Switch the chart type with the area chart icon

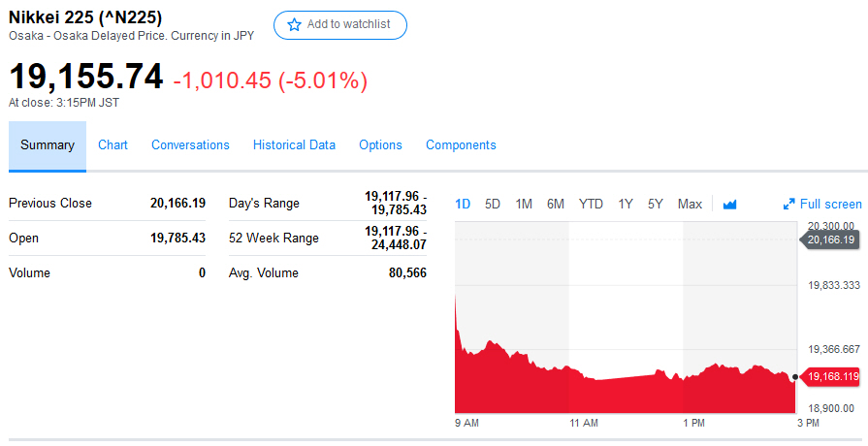tap(730, 204)
